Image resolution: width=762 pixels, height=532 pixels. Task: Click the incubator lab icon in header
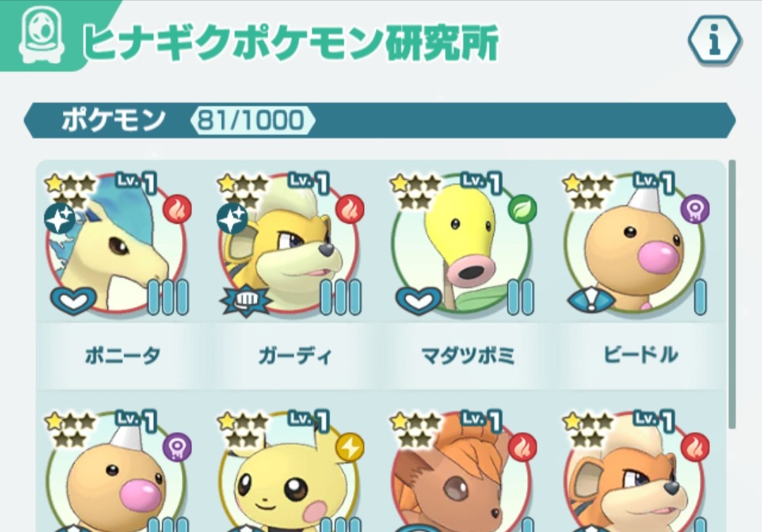(42, 35)
